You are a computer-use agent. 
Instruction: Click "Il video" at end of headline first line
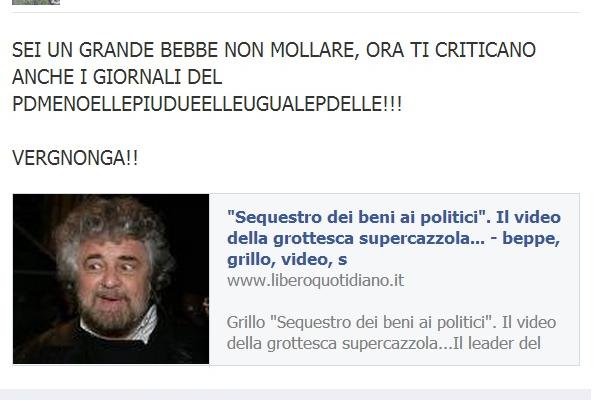529,217
